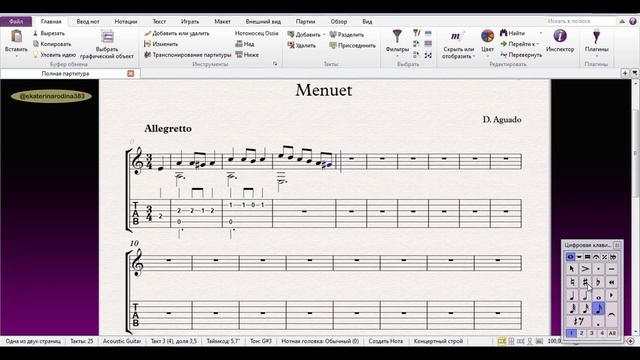Open the Инспектор panel
The height and width of the screenshot is (360, 640).
(560, 40)
